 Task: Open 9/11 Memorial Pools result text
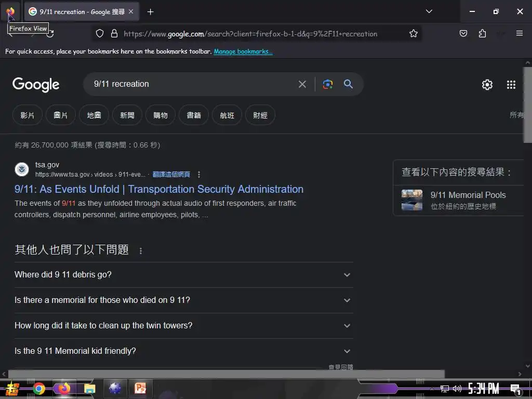[x=468, y=195]
